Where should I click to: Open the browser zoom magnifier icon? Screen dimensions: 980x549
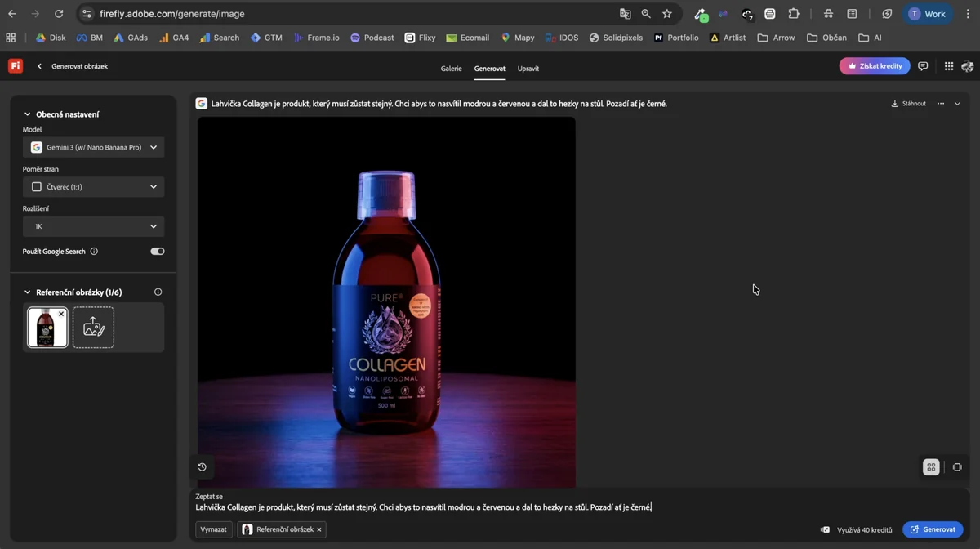[x=646, y=14]
